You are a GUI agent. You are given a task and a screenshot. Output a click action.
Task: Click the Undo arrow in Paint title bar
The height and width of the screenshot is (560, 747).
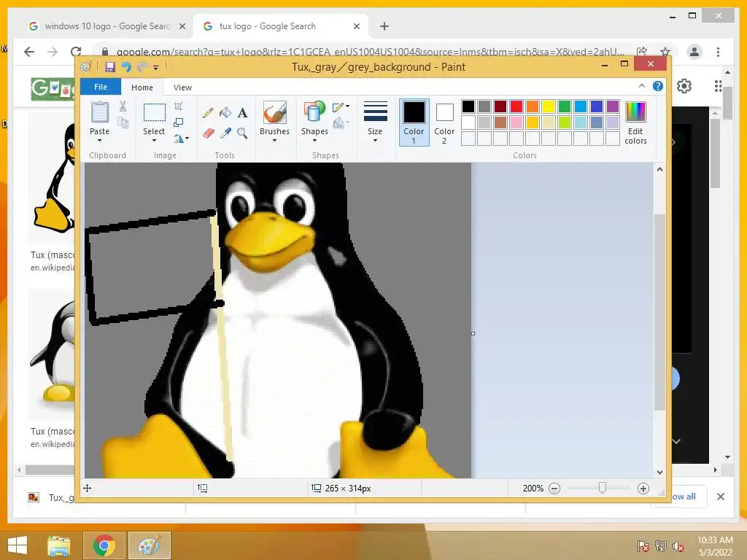click(125, 67)
